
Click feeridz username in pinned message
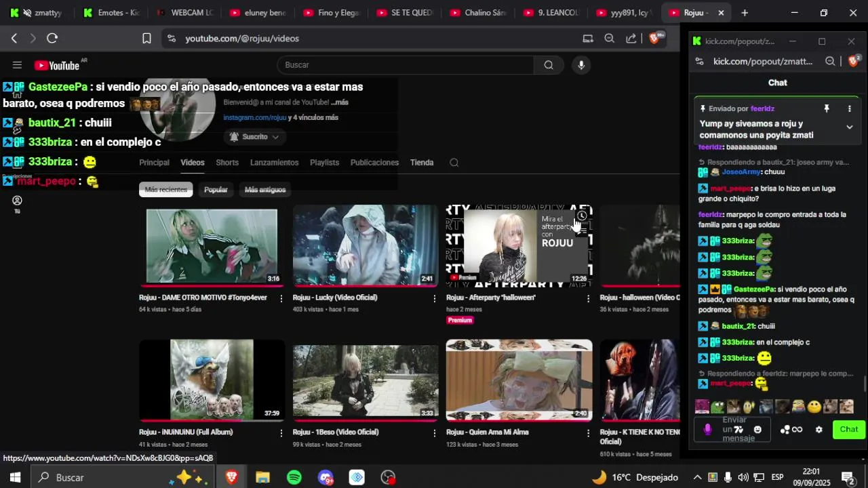pos(762,108)
